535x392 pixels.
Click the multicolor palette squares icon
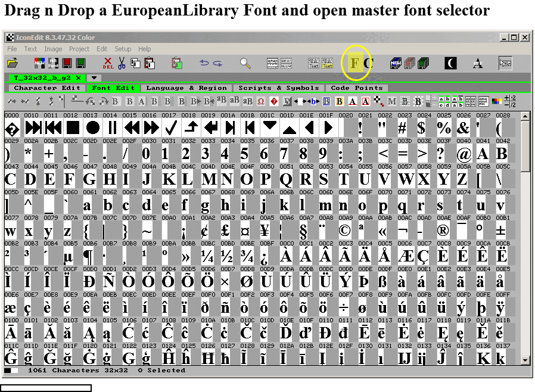click(497, 101)
